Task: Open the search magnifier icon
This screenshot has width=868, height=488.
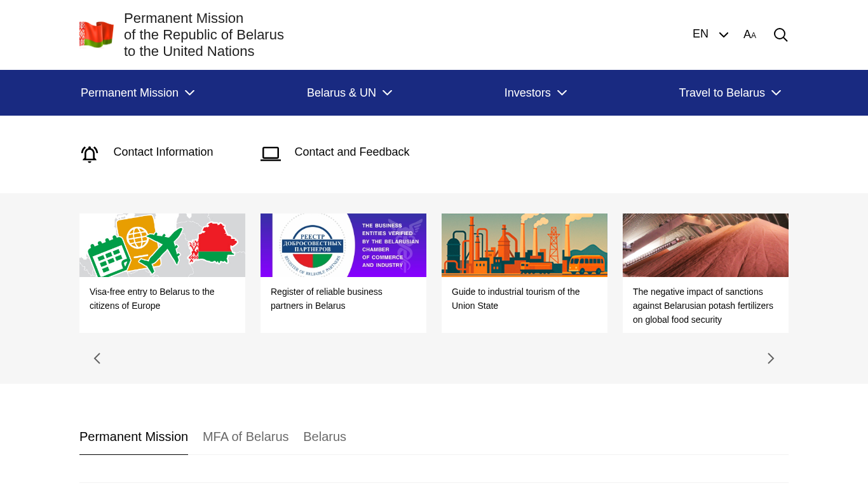Action: click(x=780, y=35)
